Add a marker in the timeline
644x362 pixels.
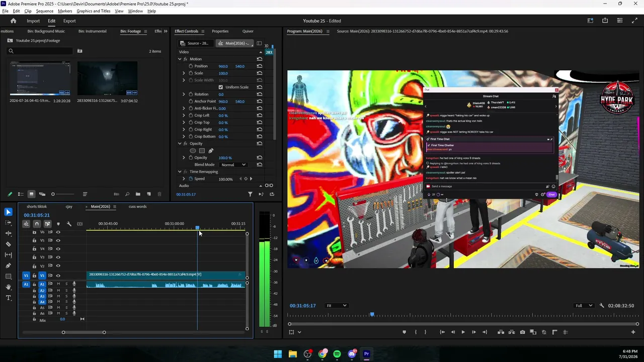58,224
